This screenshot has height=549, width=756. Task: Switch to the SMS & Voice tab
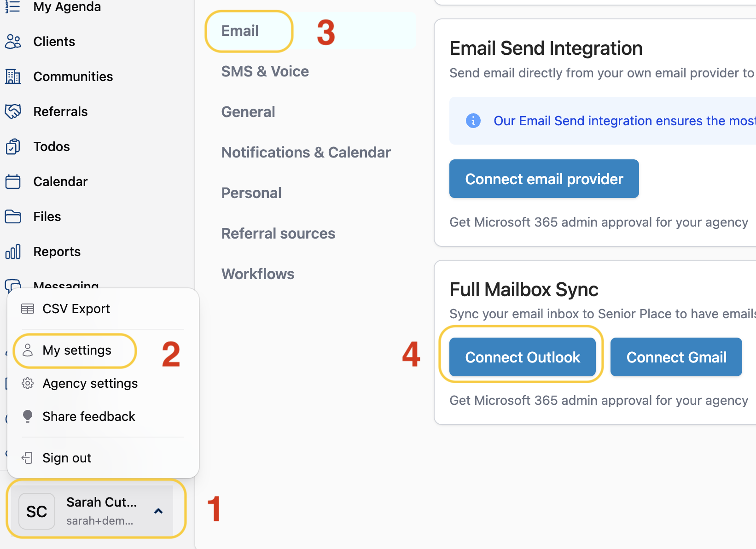pyautogui.click(x=265, y=71)
